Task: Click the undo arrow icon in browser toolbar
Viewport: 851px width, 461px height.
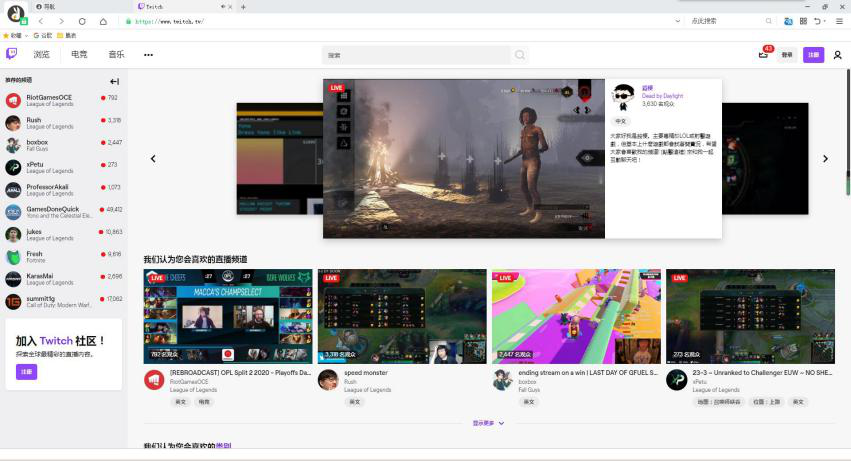Action: [x=817, y=21]
